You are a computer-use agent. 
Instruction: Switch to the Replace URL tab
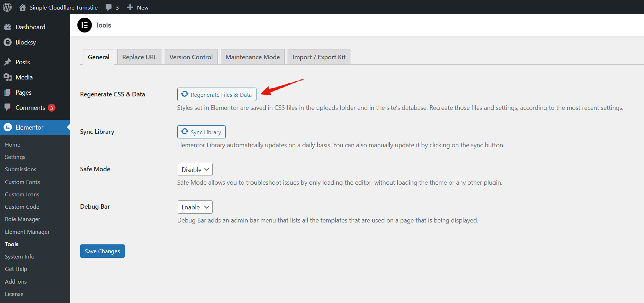click(x=140, y=57)
